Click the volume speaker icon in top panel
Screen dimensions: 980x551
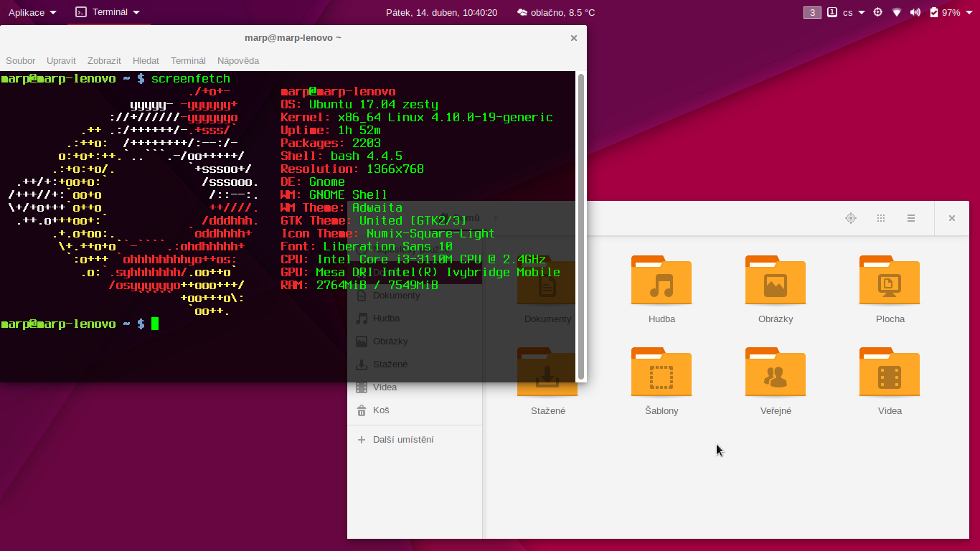(915, 12)
